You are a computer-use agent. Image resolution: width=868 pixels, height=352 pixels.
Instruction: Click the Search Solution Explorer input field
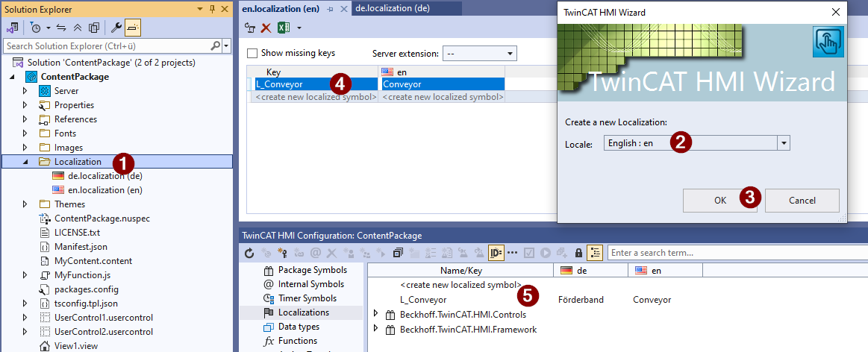click(112, 46)
